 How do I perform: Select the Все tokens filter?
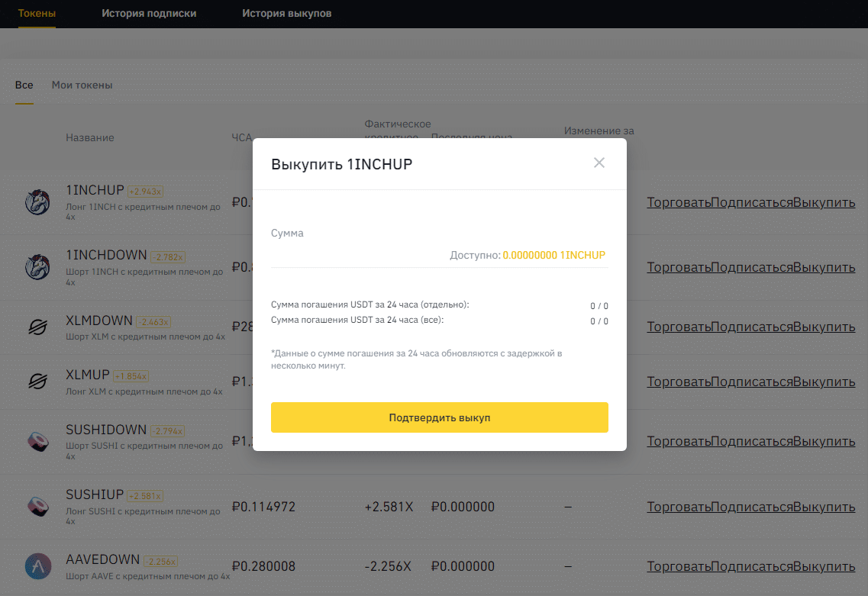tap(24, 85)
